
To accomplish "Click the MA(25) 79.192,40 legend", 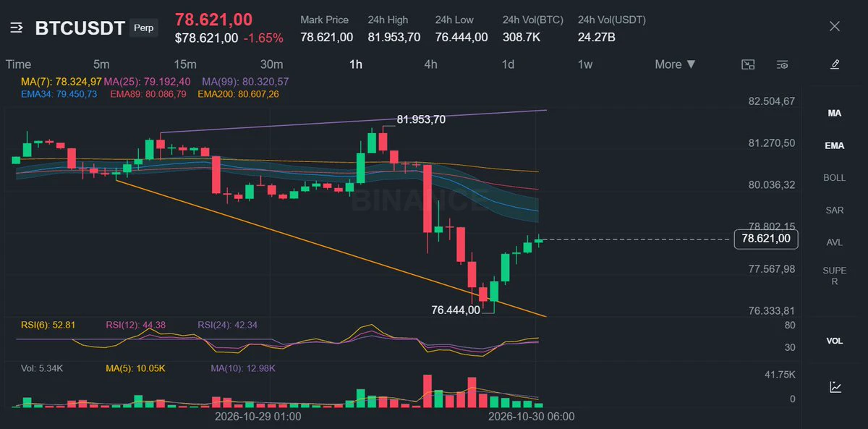I will point(147,82).
